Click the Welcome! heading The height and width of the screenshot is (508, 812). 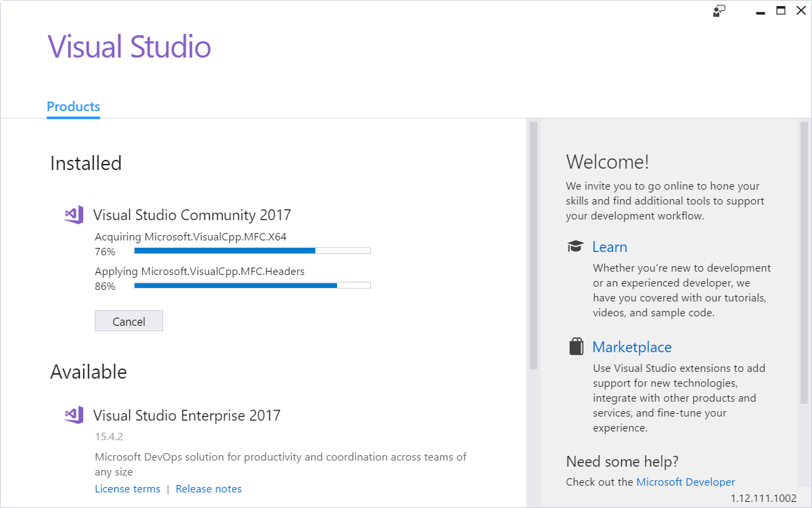tap(608, 162)
